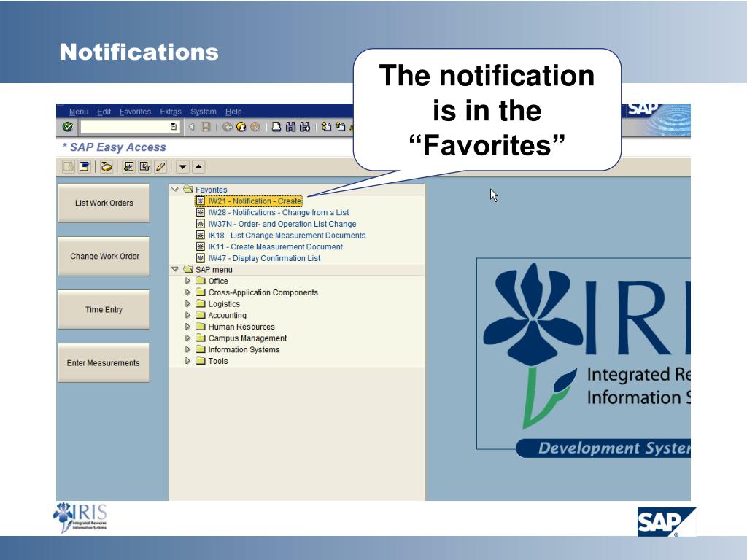Viewport: 747px width, 560px height.
Task: Select IW37N - Order- and Operation List Change
Action: pyautogui.click(x=282, y=224)
